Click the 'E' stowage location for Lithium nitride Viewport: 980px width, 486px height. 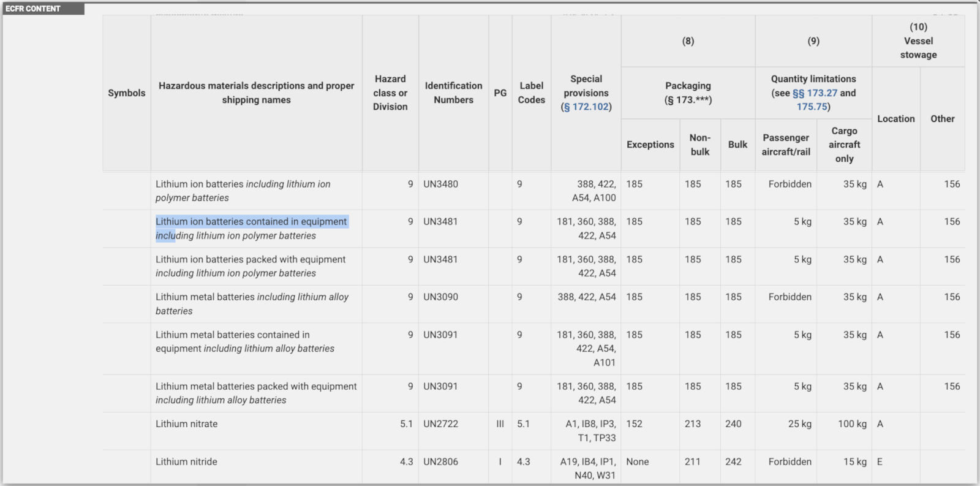tap(880, 462)
